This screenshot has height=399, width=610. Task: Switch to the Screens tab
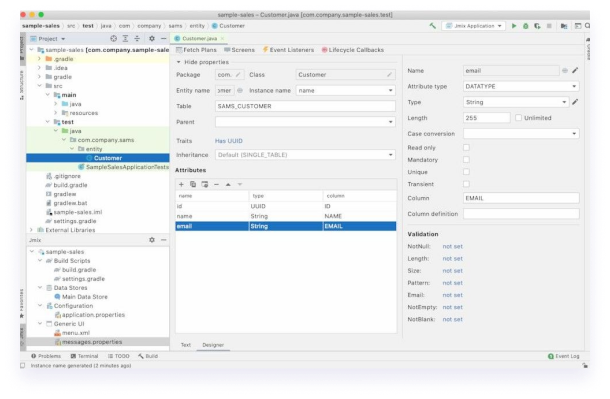[x=239, y=50]
